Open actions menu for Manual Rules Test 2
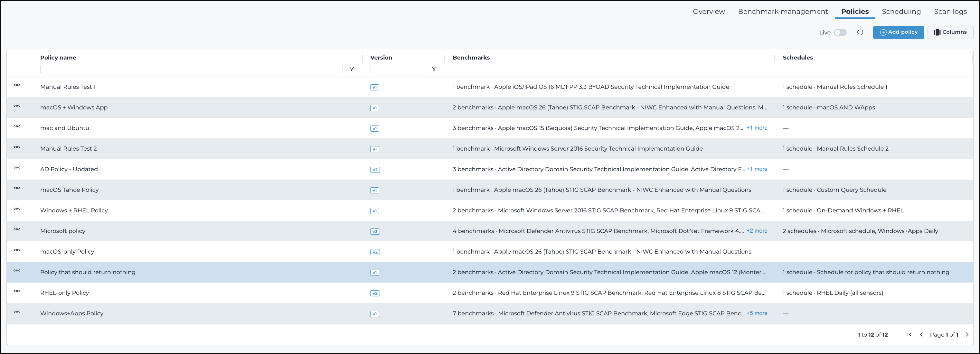The height and width of the screenshot is (354, 980). pos(17,147)
